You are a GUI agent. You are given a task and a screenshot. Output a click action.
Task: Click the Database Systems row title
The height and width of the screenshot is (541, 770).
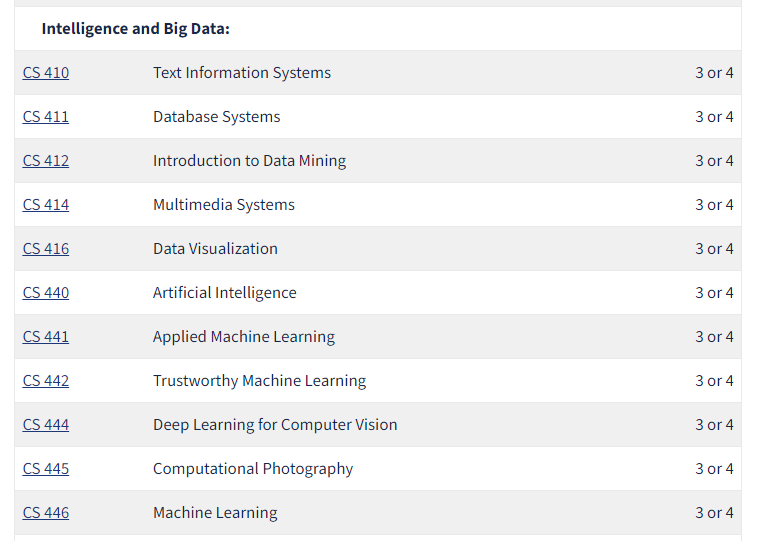tap(216, 117)
